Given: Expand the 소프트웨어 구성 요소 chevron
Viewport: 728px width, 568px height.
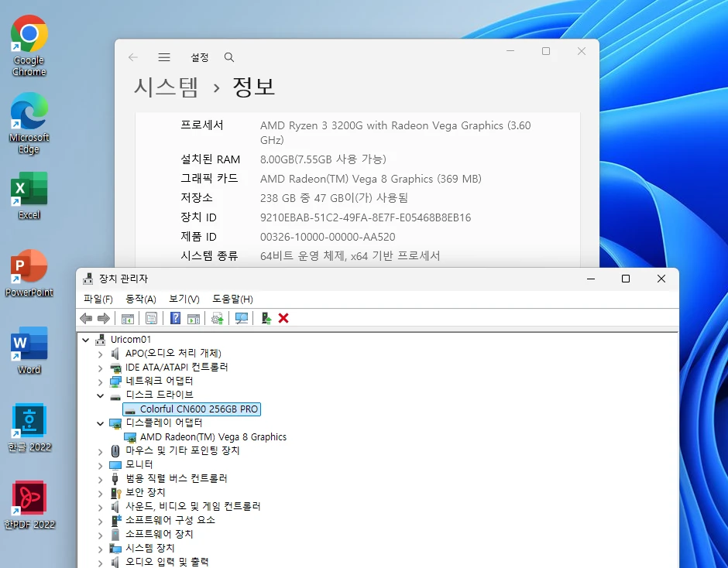Looking at the screenshot, I should [100, 521].
